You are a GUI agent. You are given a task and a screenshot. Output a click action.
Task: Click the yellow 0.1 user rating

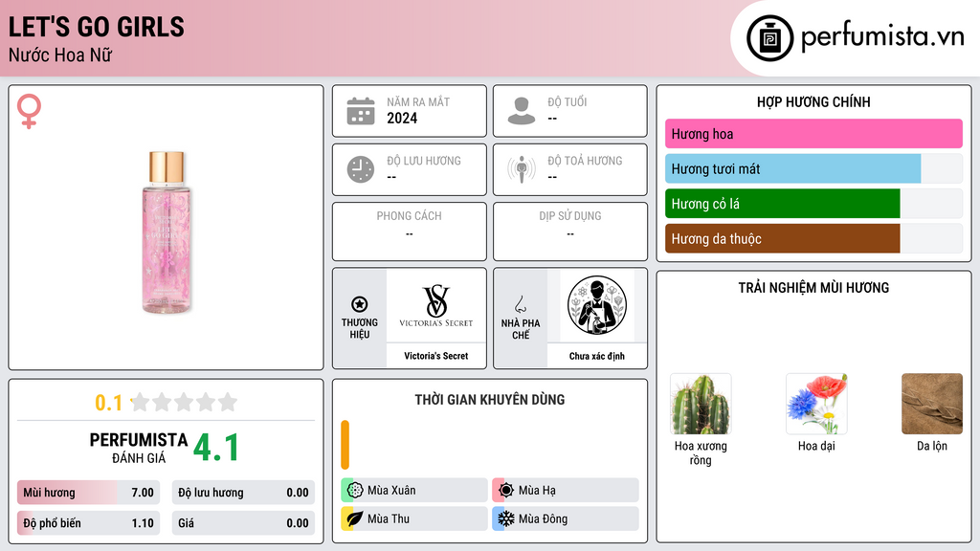tap(108, 403)
